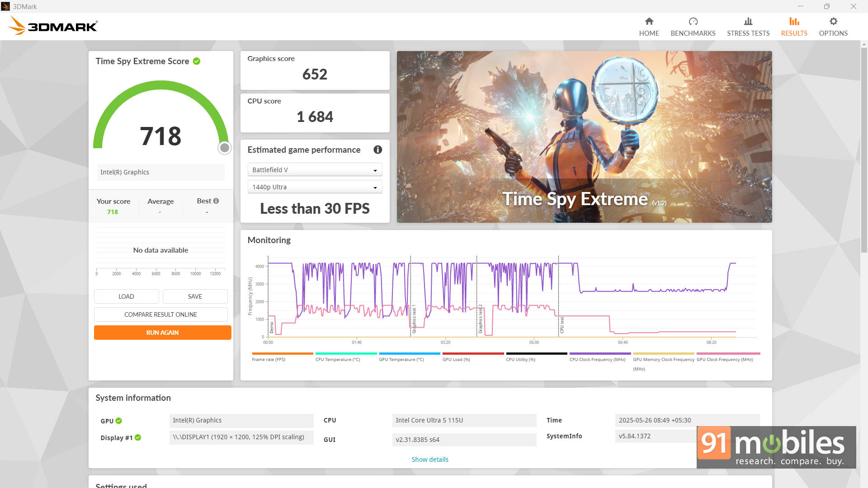Click the Monitoring heading
Viewport: 868px width, 488px height.
(x=269, y=240)
